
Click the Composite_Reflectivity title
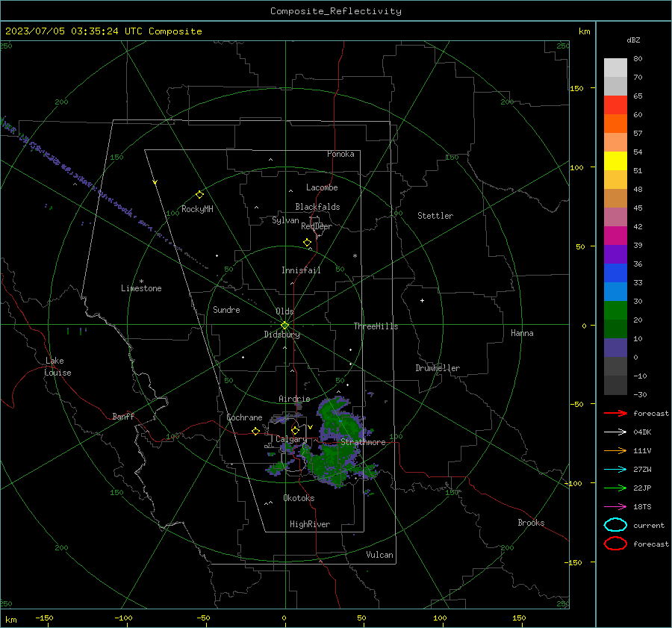[336, 11]
